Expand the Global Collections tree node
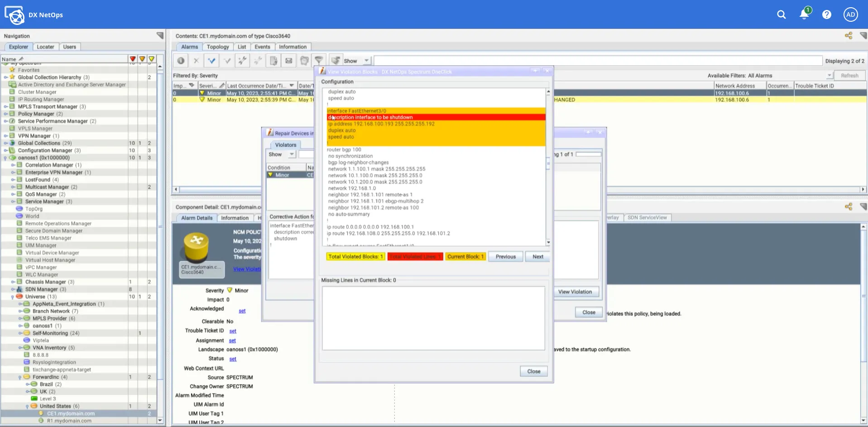This screenshot has width=868, height=427. pyautogui.click(x=6, y=143)
